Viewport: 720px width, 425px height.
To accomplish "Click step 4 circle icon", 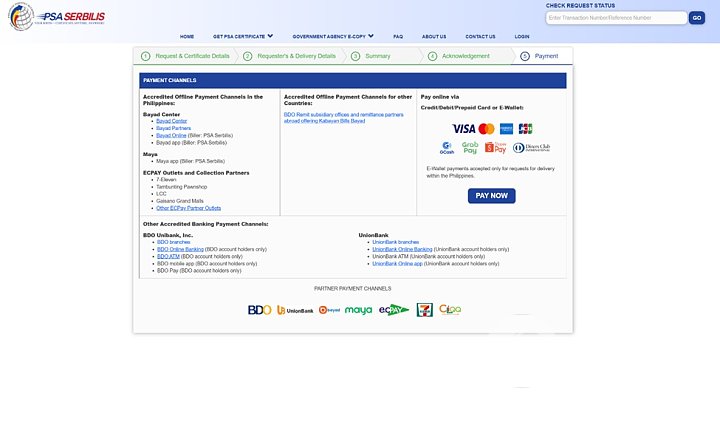I will [432, 56].
